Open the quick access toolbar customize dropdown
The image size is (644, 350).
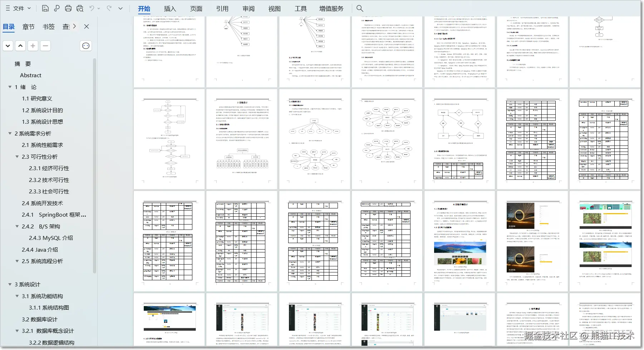point(121,8)
